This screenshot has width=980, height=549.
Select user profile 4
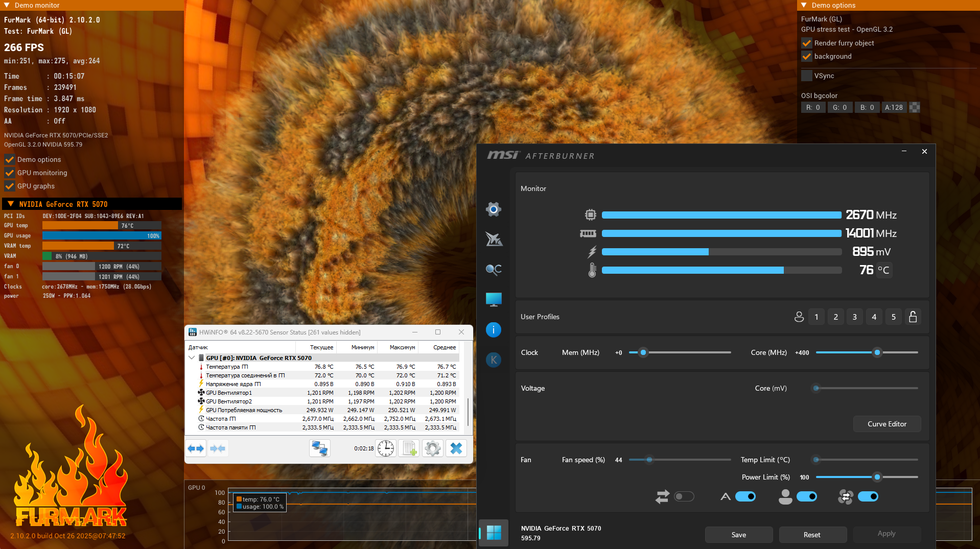tap(874, 317)
